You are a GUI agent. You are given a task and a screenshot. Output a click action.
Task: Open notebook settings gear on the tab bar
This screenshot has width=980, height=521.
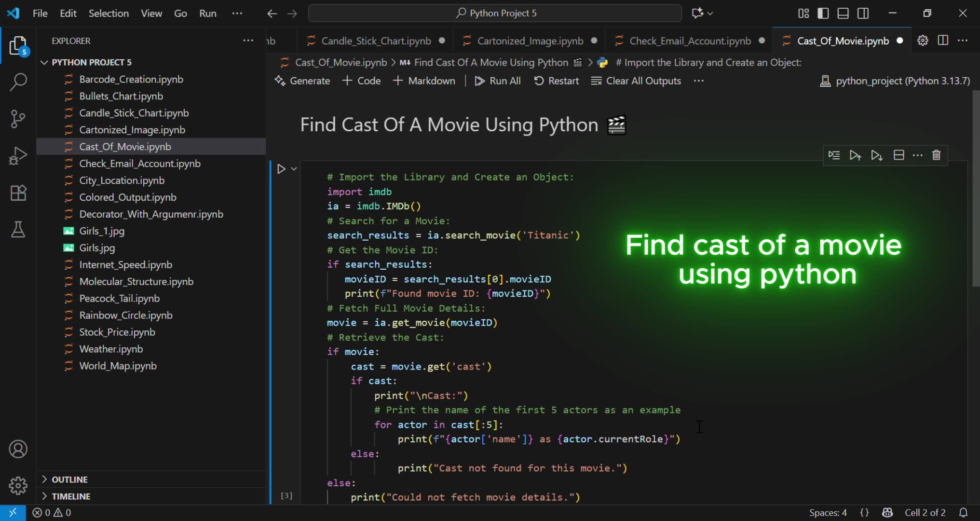923,41
